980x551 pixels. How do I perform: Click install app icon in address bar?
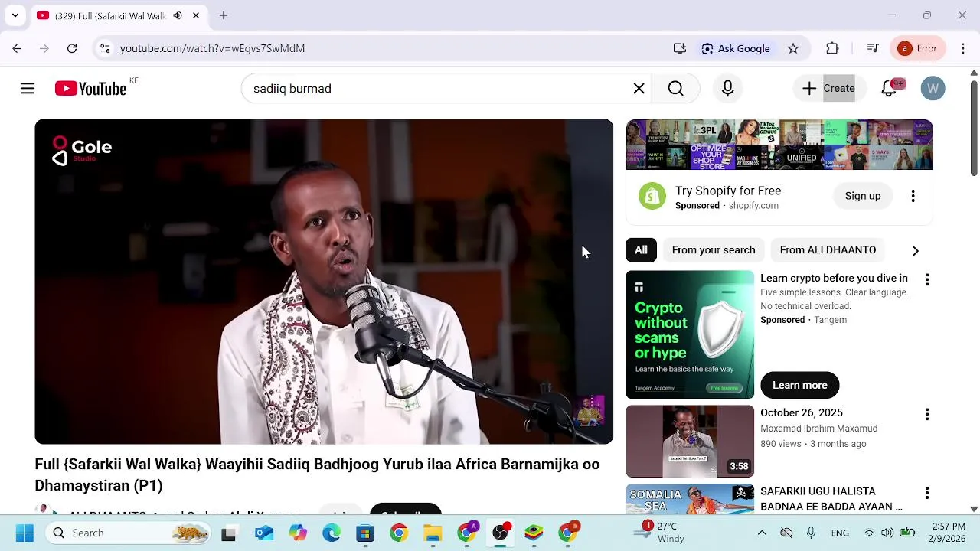tap(680, 48)
